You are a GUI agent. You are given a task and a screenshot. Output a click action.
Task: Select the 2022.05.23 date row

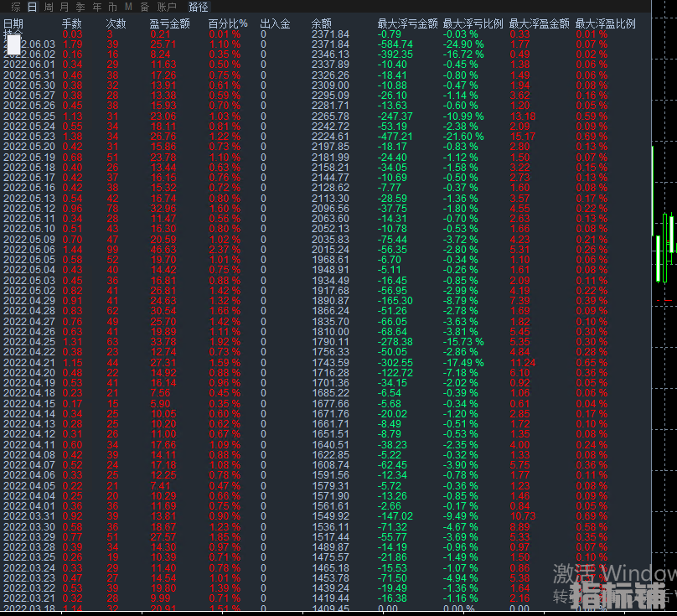[x=29, y=136]
